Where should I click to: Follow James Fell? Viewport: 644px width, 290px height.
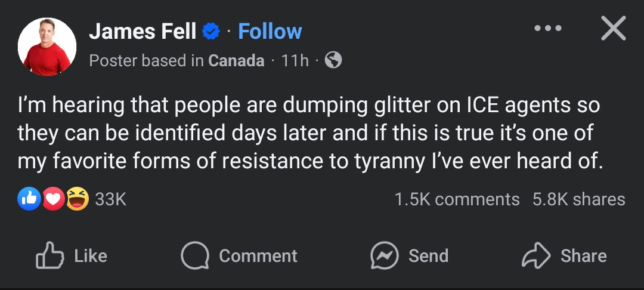click(x=270, y=32)
